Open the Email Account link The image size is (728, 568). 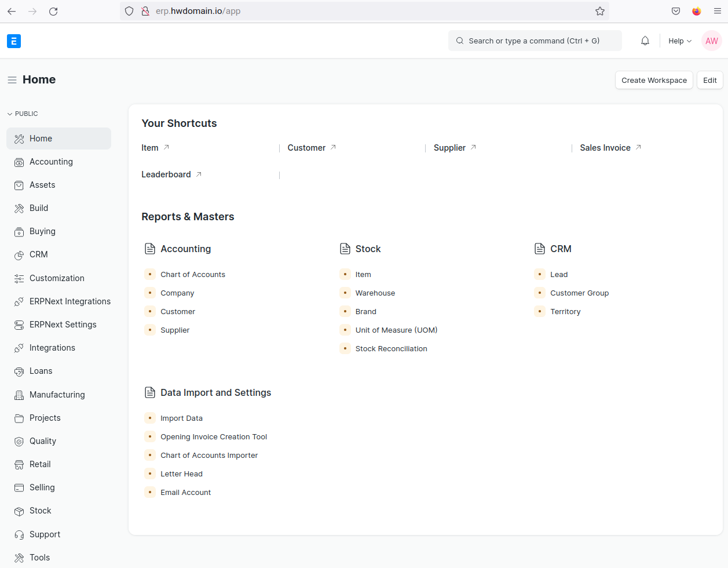pyautogui.click(x=185, y=493)
